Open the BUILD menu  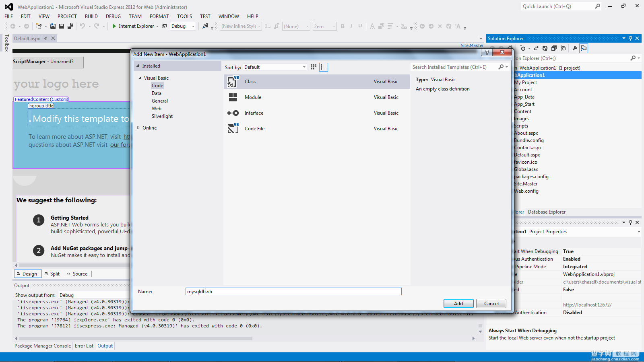[x=91, y=16]
